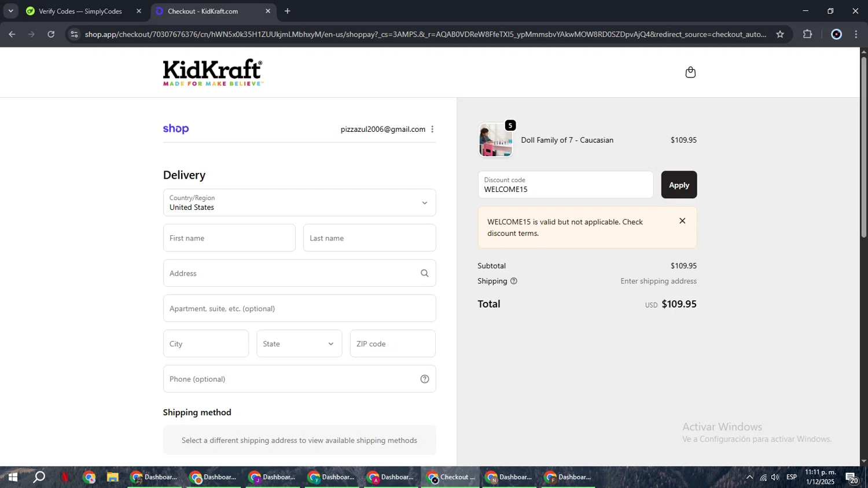Close the Checkout KidKraft tab

pos(268,11)
